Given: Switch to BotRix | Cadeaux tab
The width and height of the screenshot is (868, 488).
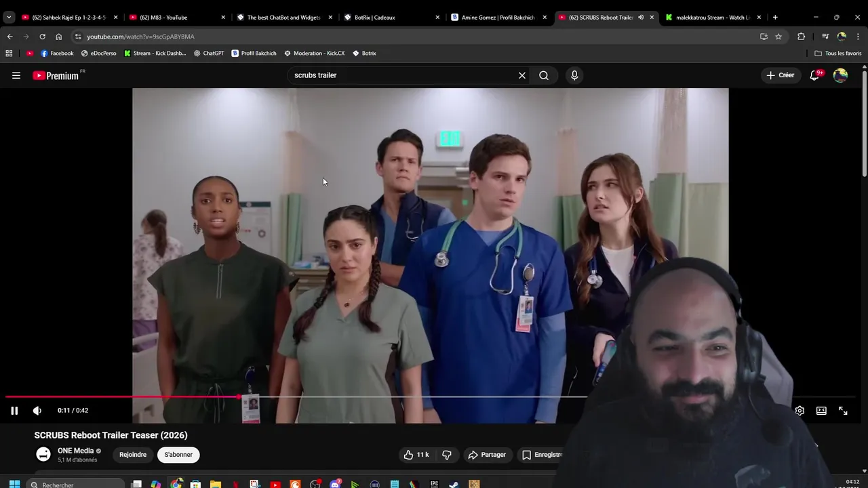Looking at the screenshot, I should [x=391, y=17].
